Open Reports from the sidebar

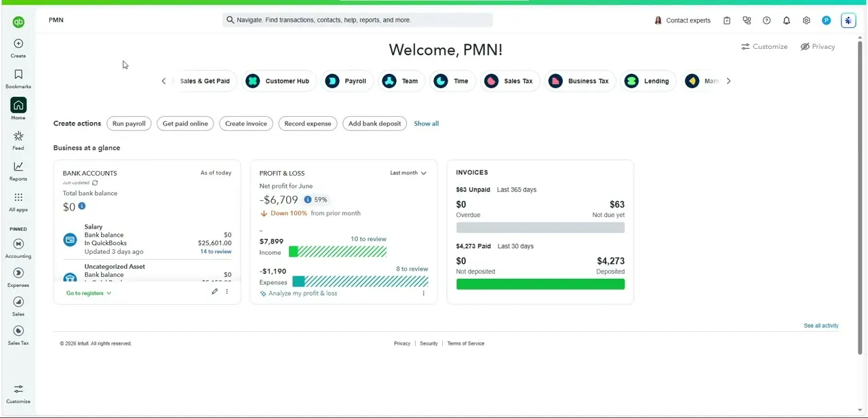pyautogui.click(x=18, y=171)
